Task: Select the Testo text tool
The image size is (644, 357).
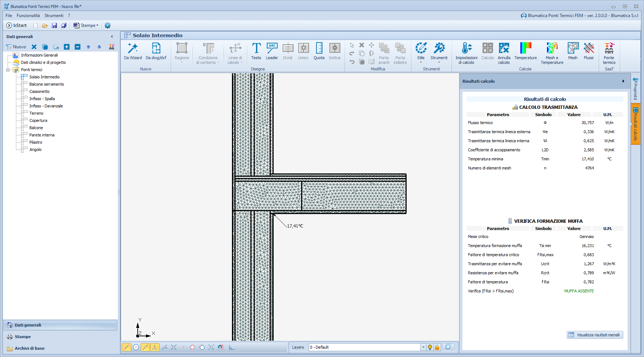Action: (256, 51)
